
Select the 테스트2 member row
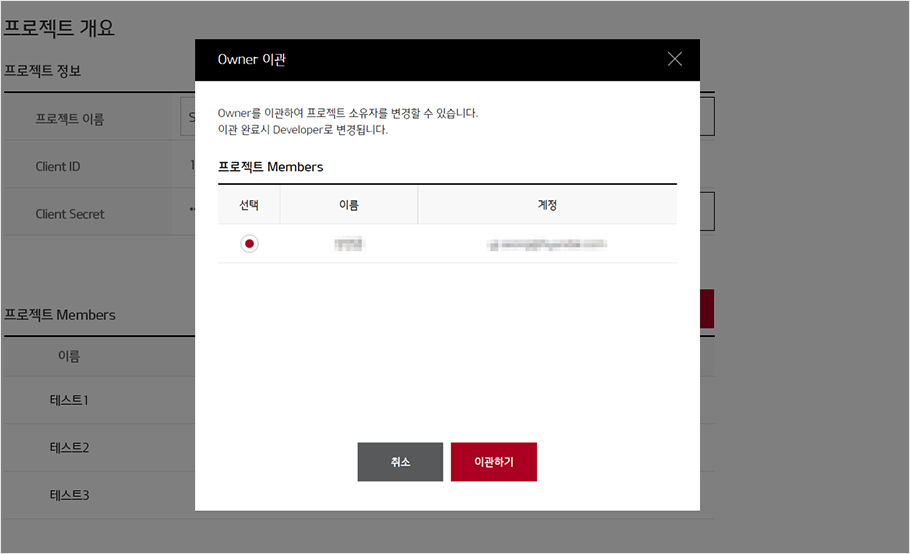69,447
